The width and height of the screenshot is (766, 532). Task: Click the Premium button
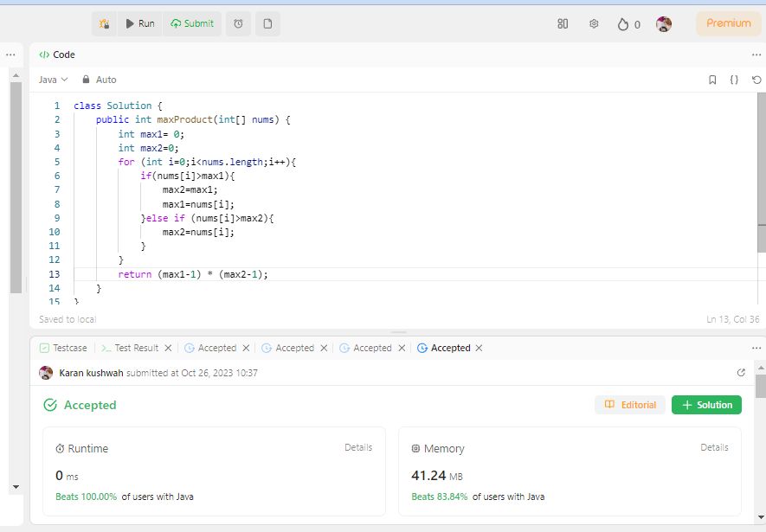click(729, 23)
